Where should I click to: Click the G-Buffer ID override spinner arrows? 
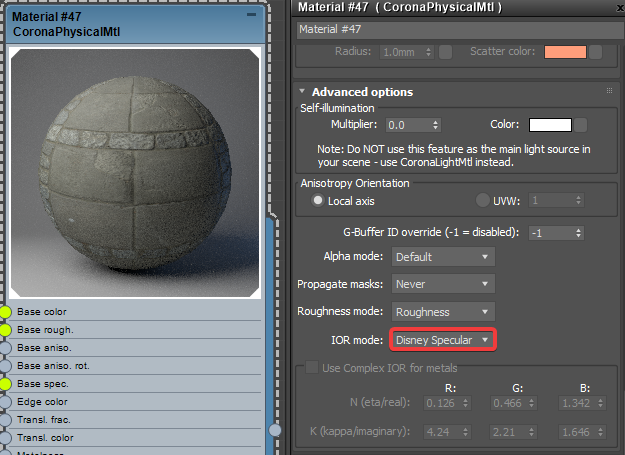578,233
